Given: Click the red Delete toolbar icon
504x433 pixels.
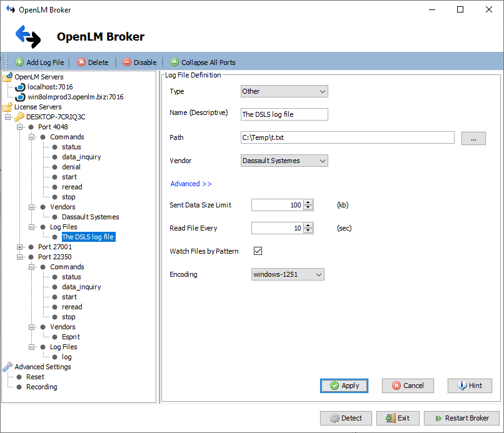Looking at the screenshot, I should click(81, 62).
